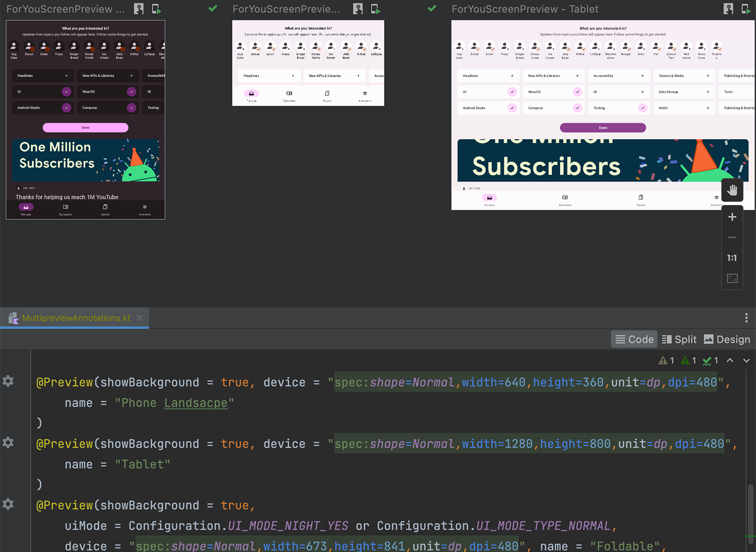Open the three-dot editor tab options menu
The image size is (756, 552).
(746, 318)
